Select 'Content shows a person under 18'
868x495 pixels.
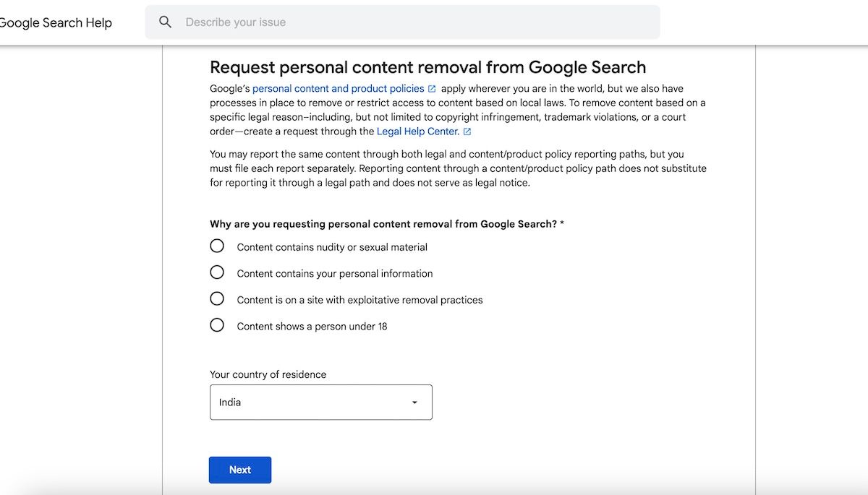tap(217, 325)
